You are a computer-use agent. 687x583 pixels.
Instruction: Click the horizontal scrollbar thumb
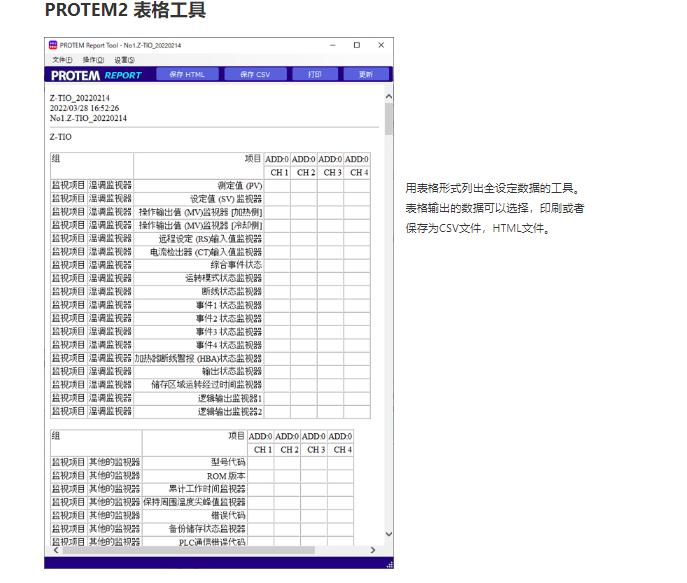pyautogui.click(x=188, y=550)
